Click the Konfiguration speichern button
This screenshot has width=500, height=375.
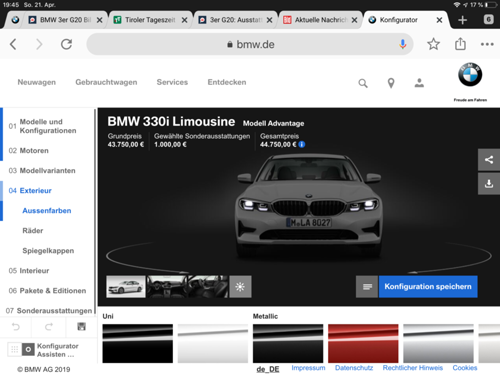click(x=428, y=286)
